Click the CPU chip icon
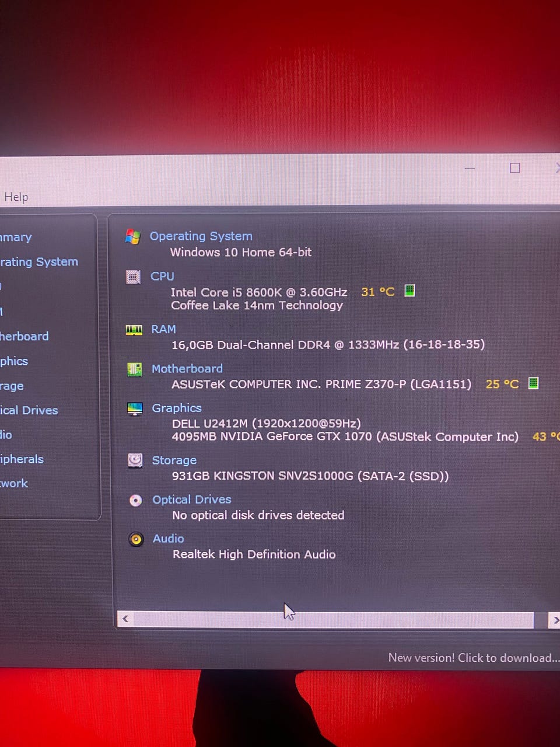 [134, 277]
